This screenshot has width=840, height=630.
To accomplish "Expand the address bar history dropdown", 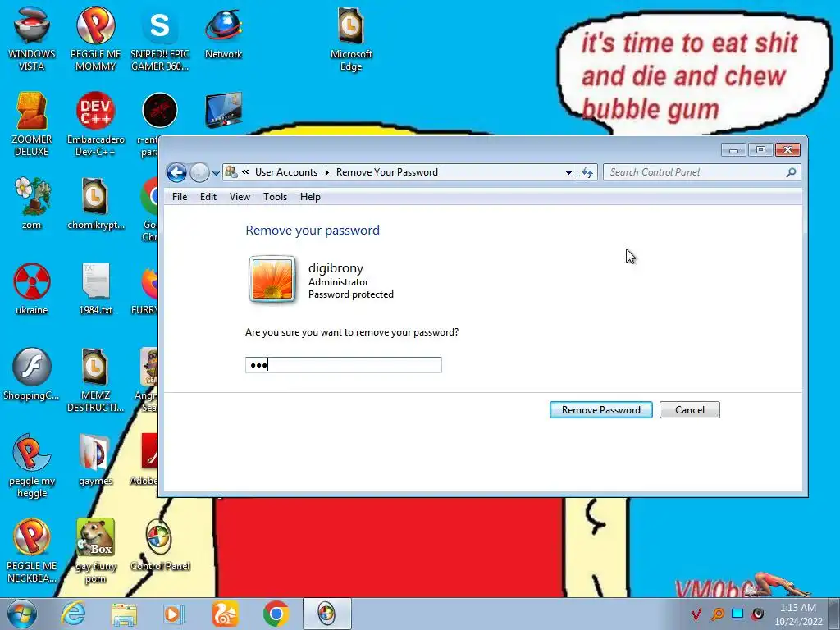I will [x=568, y=172].
